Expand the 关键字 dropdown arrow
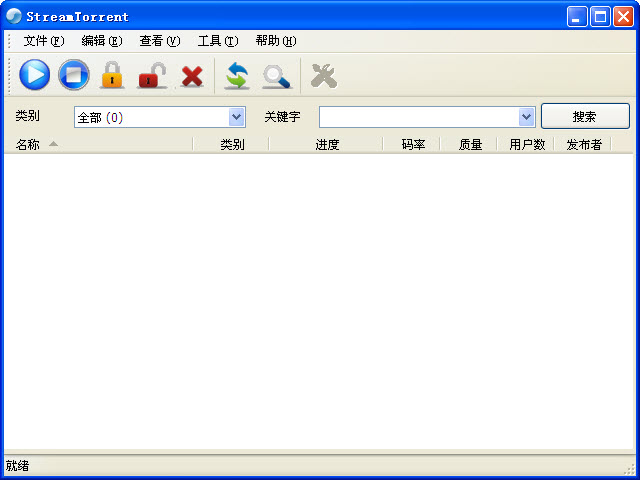Screen dimensions: 640x480 [527, 117]
